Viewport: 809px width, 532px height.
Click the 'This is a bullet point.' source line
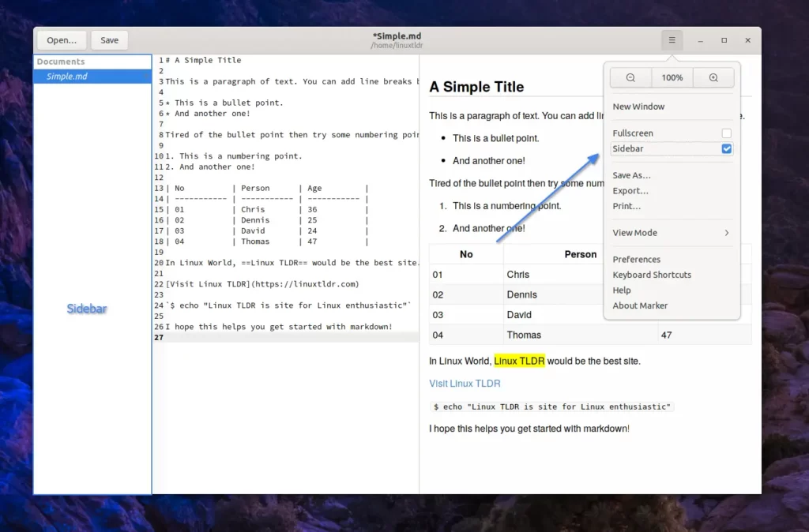(224, 103)
